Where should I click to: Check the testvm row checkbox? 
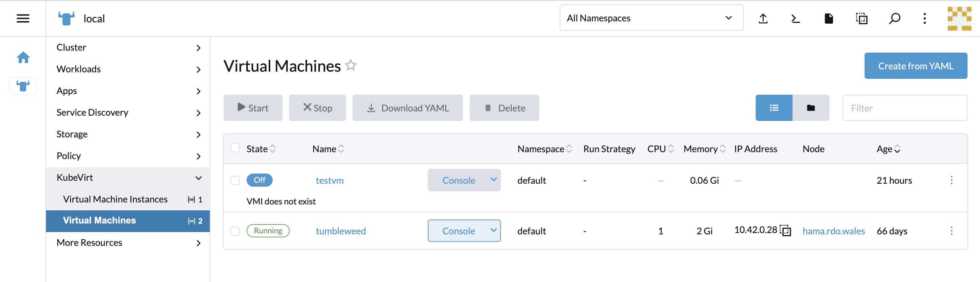coord(235,180)
